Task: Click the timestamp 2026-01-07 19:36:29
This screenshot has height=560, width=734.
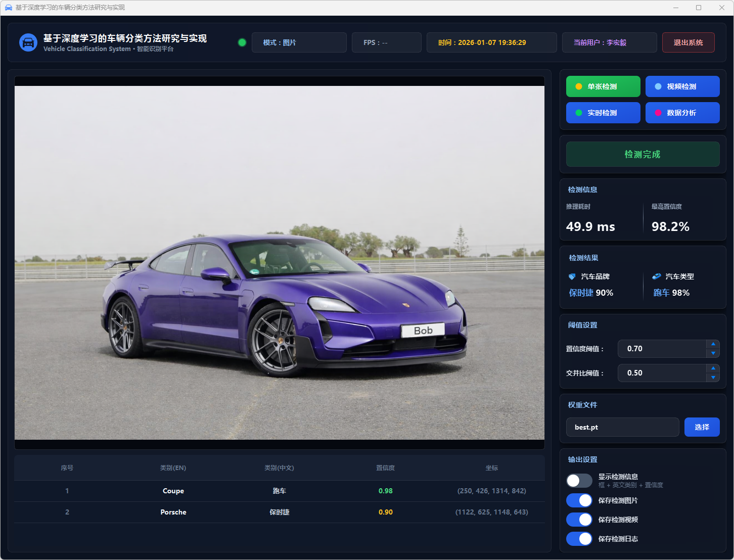Action: point(492,42)
